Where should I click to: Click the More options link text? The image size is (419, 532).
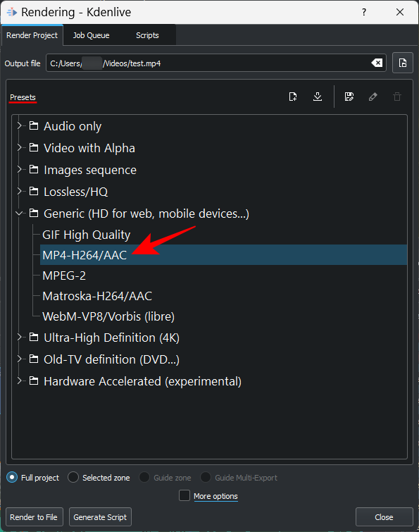click(215, 496)
